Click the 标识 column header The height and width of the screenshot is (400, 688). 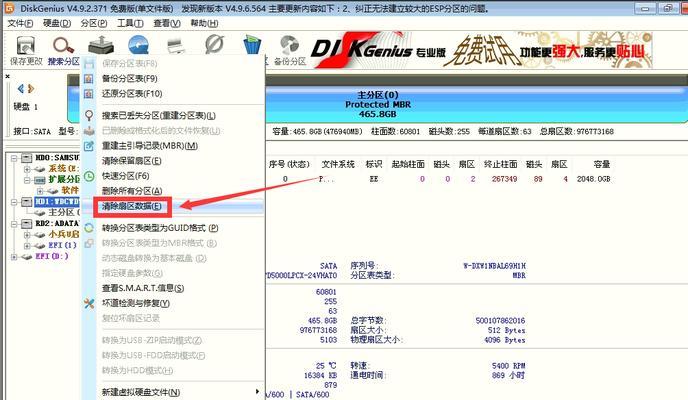373,164
